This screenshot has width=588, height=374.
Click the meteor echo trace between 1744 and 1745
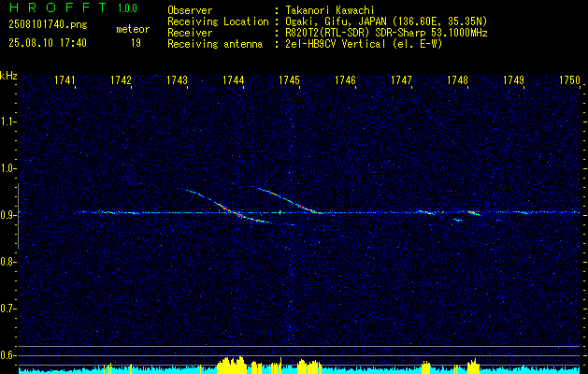pos(291,201)
